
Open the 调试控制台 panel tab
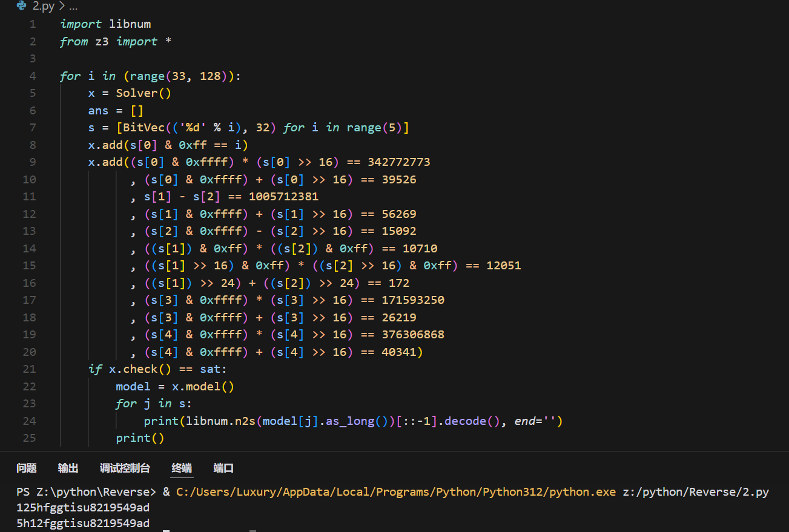125,468
